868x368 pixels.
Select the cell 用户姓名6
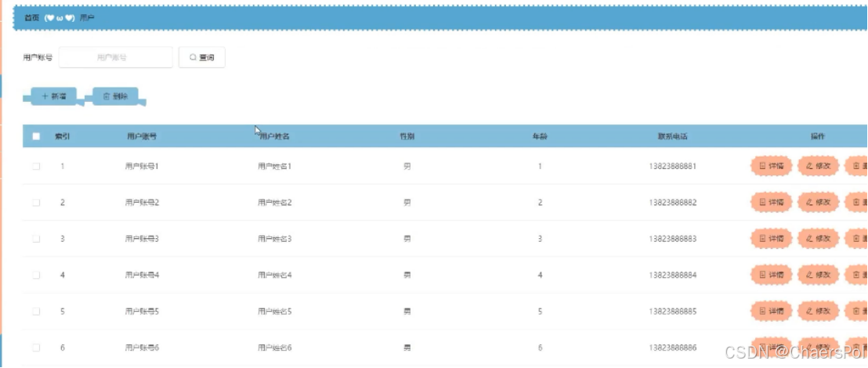coord(274,348)
